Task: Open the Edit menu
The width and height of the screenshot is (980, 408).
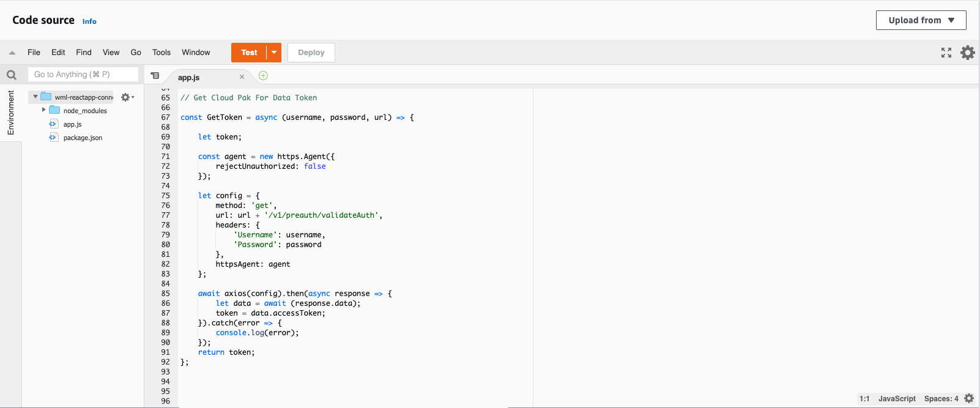Action: click(58, 53)
